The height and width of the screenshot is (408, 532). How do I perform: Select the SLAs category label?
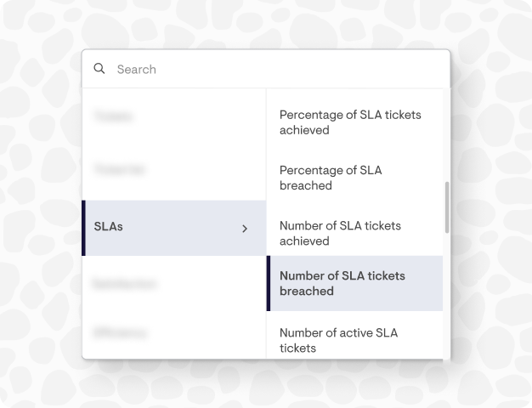[108, 226]
